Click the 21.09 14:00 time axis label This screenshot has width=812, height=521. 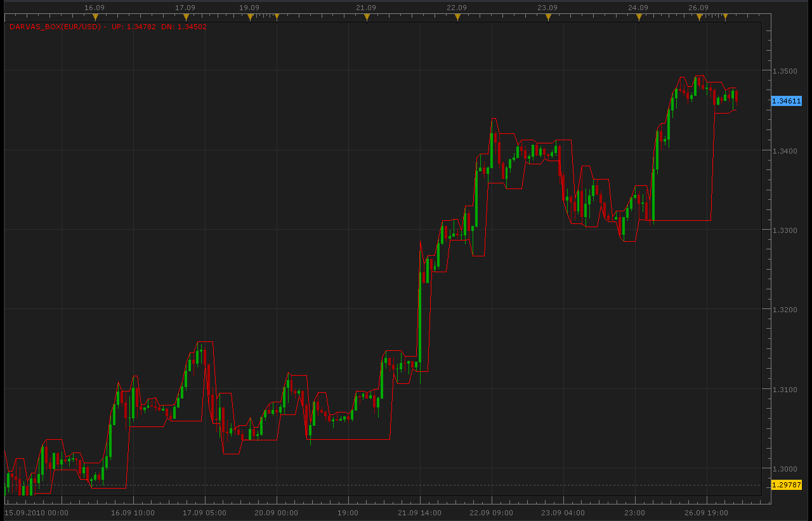[419, 513]
